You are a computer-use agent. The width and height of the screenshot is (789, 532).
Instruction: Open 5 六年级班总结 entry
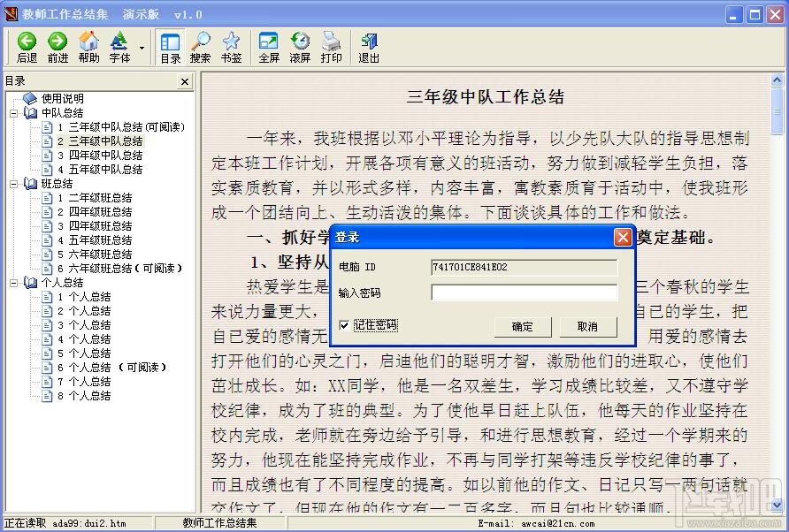pyautogui.click(x=95, y=254)
